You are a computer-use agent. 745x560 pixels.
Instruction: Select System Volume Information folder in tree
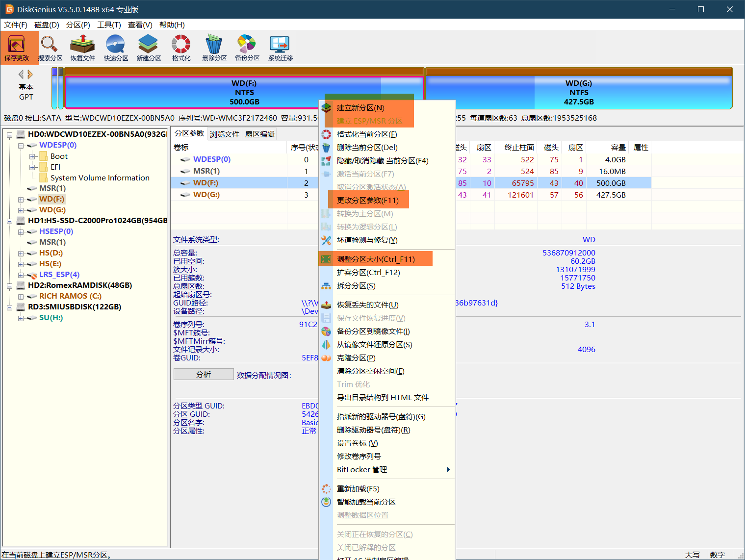[100, 178]
